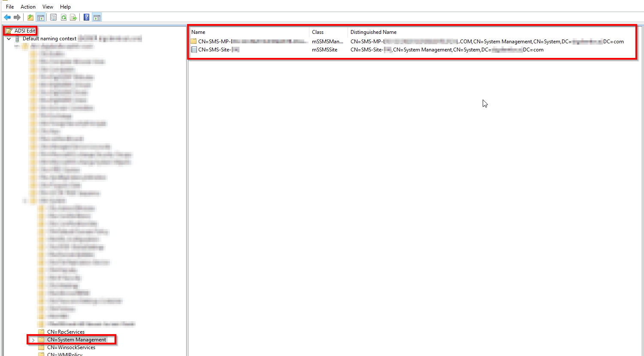Image resolution: width=644 pixels, height=356 pixels.
Task: Collapse the Default naming context chevron
Action: coord(8,38)
